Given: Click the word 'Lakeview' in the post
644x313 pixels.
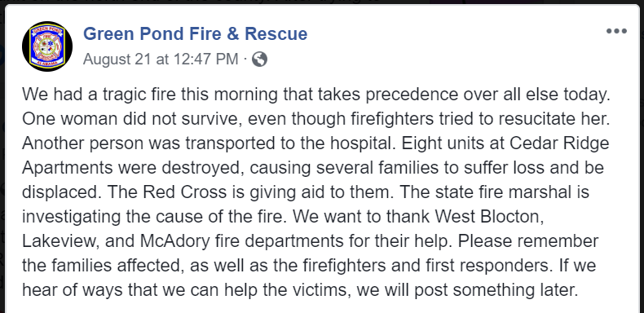Looking at the screenshot, I should [x=58, y=241].
